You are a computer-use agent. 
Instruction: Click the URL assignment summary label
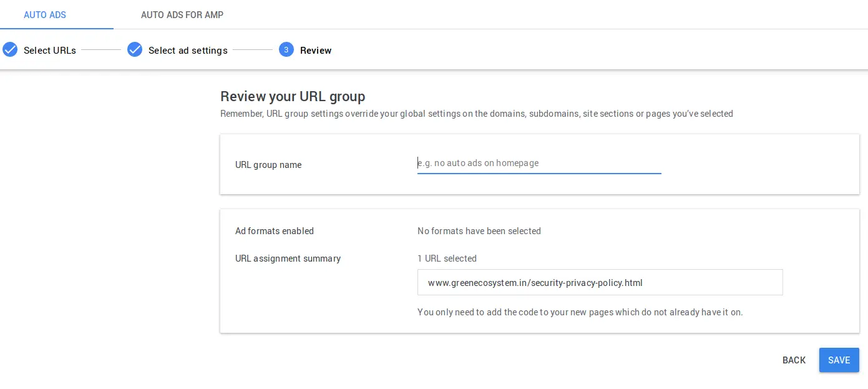[288, 259]
